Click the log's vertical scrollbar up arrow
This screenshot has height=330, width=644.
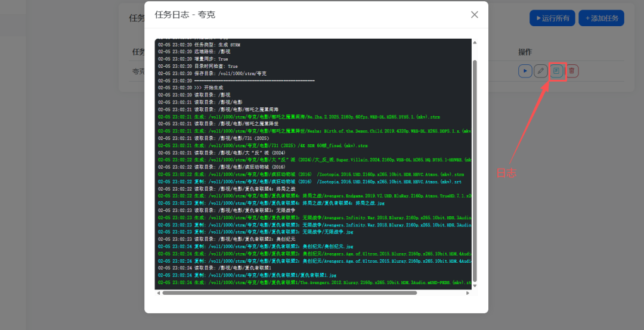point(475,42)
